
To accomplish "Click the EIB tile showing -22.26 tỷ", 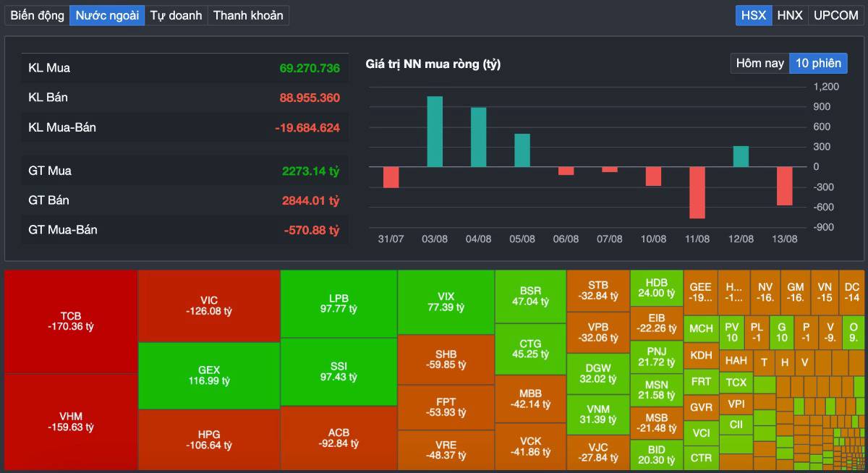I will click(657, 323).
